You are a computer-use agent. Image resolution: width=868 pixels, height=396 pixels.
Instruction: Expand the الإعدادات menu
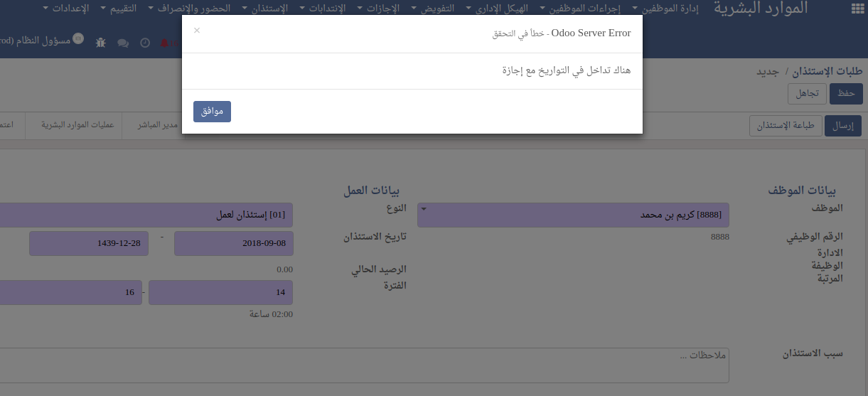click(x=71, y=9)
